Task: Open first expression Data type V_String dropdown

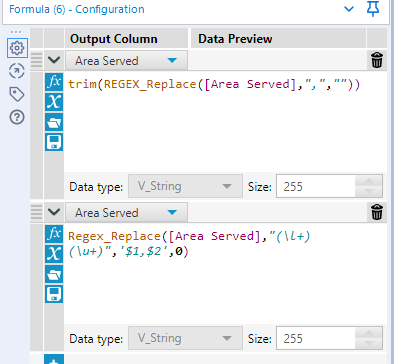Action: pyautogui.click(x=185, y=186)
